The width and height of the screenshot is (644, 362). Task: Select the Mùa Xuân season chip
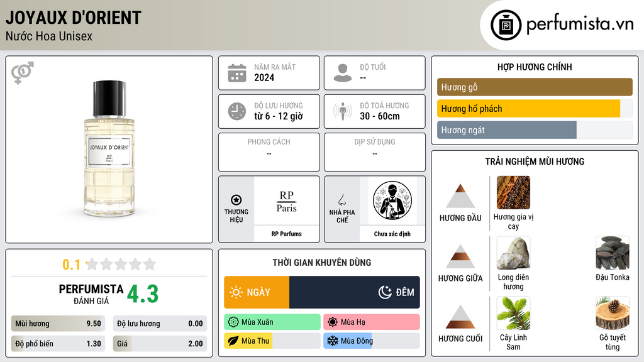(x=272, y=322)
